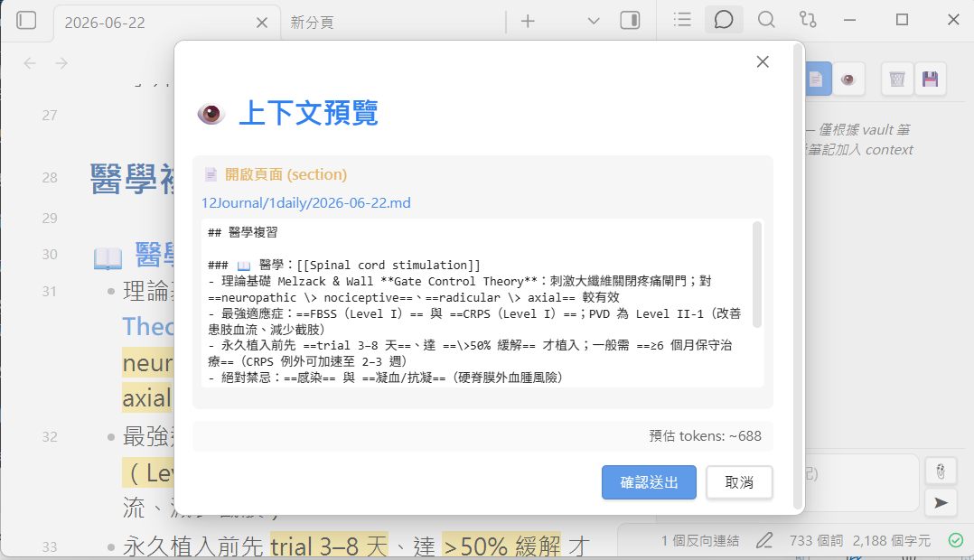The width and height of the screenshot is (974, 560).
Task: Click the dialog's outer scrollbar
Action: pos(798,276)
